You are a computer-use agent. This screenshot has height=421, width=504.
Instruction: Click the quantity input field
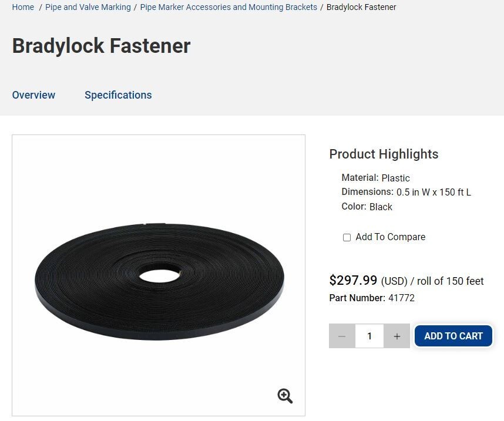pos(369,336)
